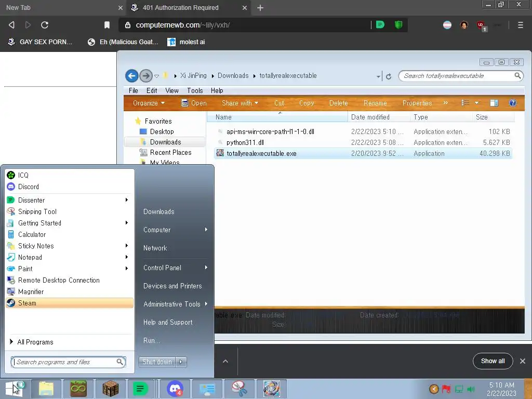This screenshot has width=532, height=399.
Task: Click Properties in Explorer toolbar
Action: coord(417,103)
